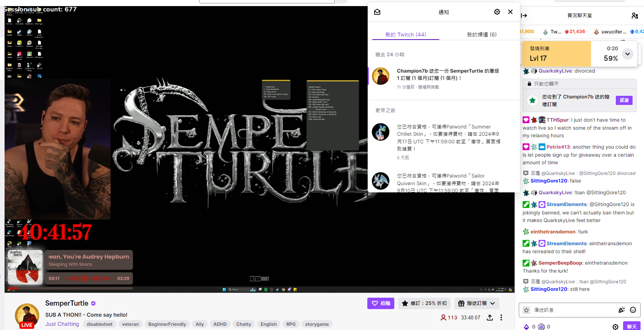
Task: Open 贈送訂閱 gift subscription dropdown
Action: click(477, 303)
